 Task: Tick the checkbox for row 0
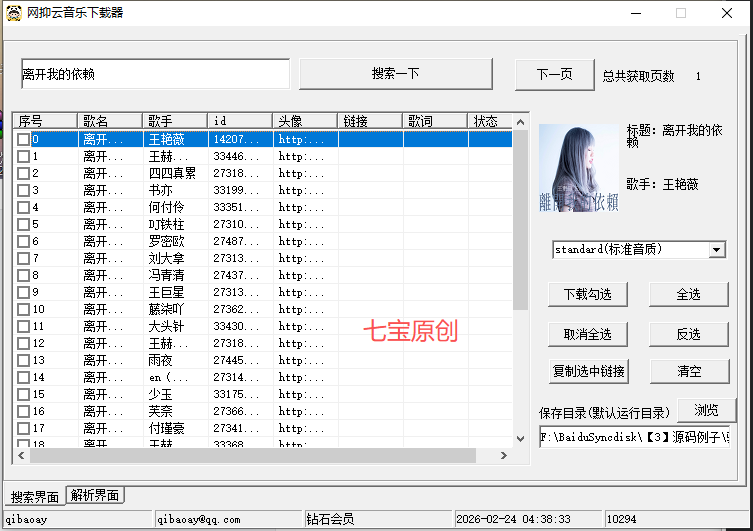pyautogui.click(x=23, y=140)
